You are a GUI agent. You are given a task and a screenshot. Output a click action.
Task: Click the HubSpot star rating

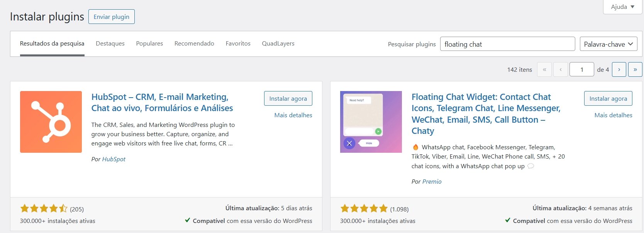click(44, 209)
